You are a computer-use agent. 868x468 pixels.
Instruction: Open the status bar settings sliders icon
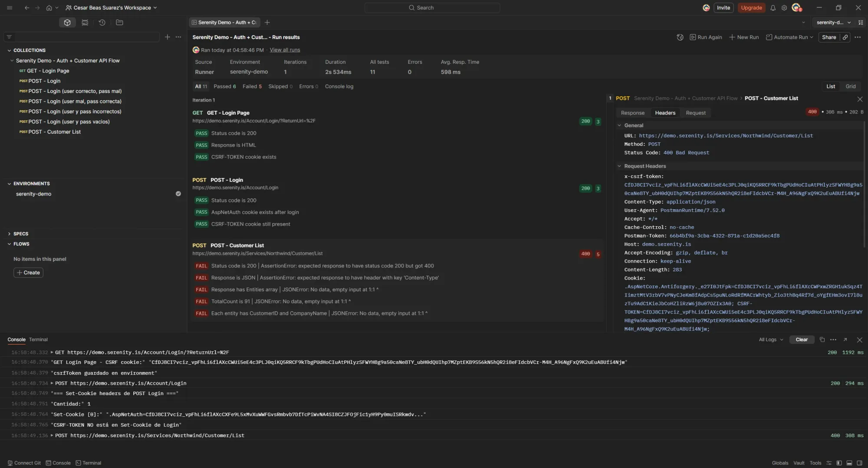[829, 463]
